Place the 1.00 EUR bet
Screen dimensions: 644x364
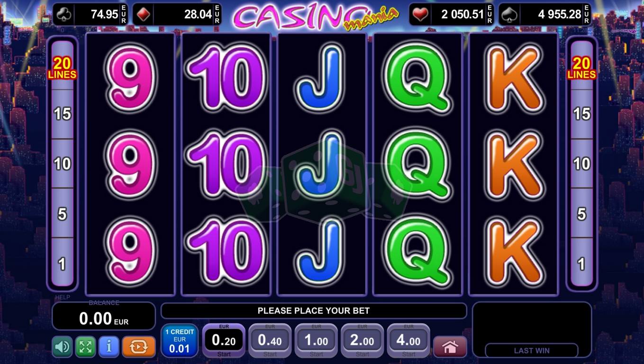coord(316,341)
